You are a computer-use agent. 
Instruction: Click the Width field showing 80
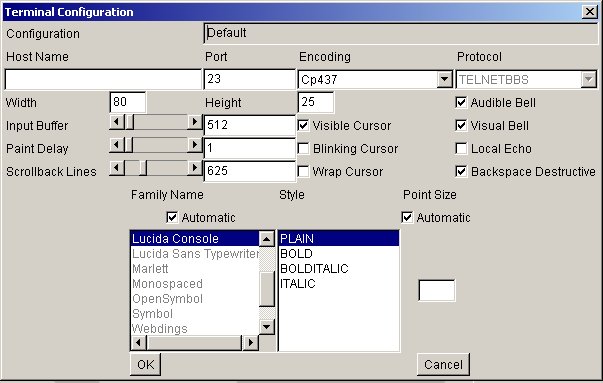point(127,102)
